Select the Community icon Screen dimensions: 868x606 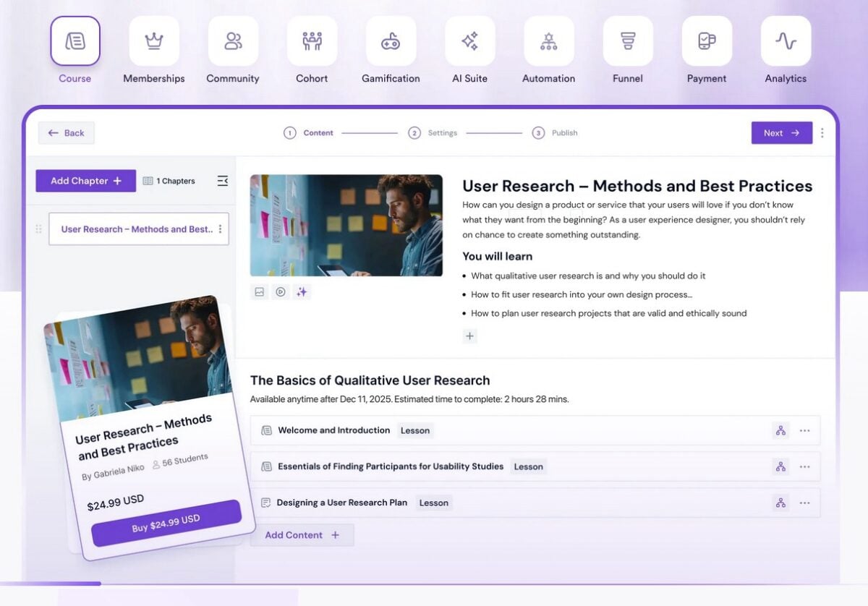tap(233, 41)
